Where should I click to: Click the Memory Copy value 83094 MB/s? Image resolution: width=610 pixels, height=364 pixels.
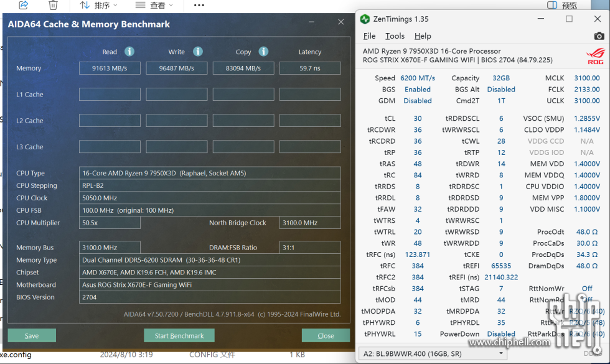point(243,68)
